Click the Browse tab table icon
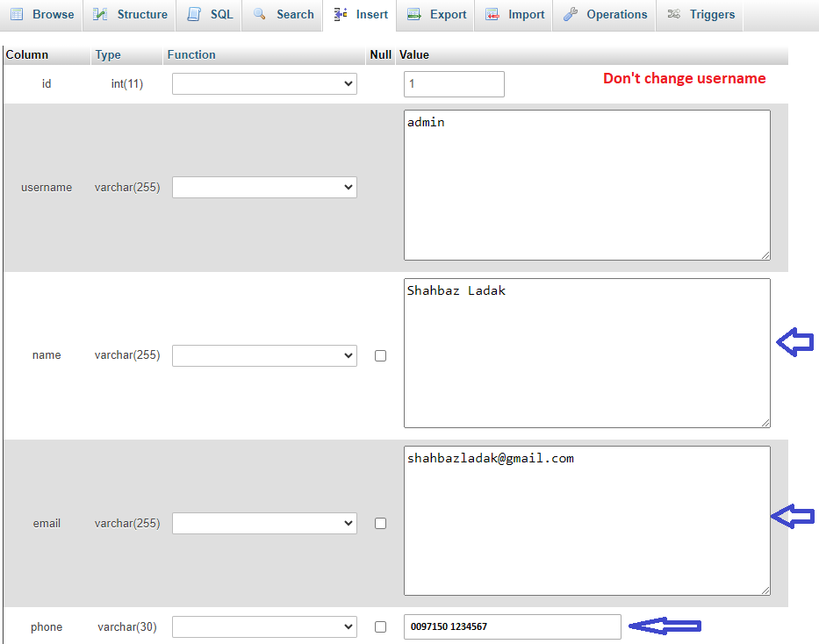The width and height of the screenshot is (819, 644). click(17, 14)
